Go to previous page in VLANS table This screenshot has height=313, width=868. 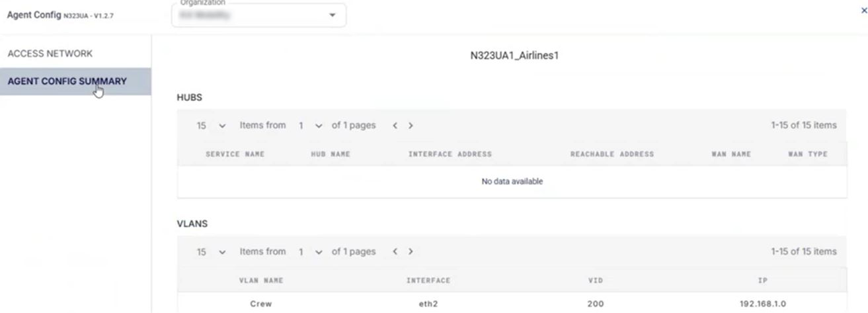coord(395,252)
